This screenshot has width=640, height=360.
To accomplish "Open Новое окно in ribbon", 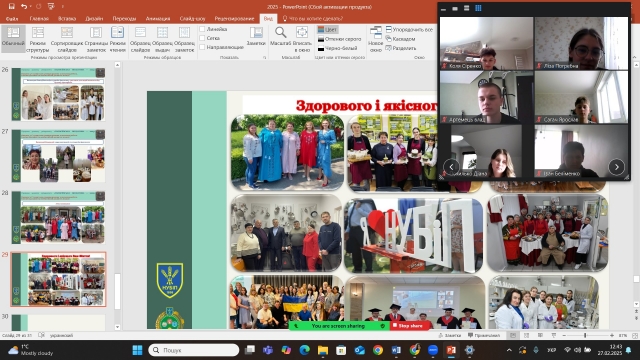I will (376, 39).
